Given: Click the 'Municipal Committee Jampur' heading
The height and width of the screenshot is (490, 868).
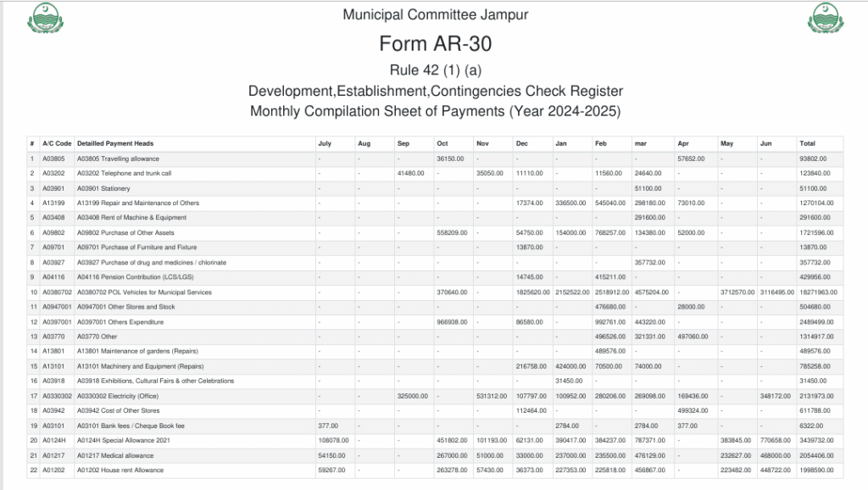Looking at the screenshot, I should pyautogui.click(x=435, y=15).
